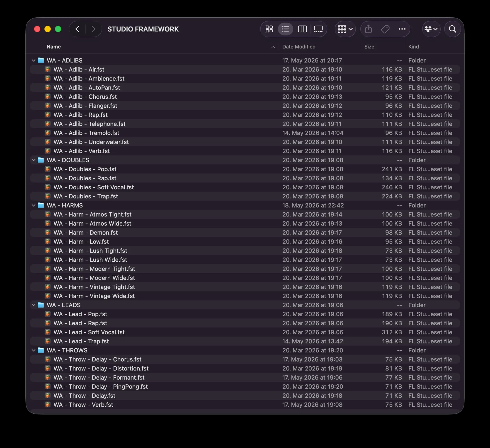The width and height of the screenshot is (490, 448).
Task: Toggle the sort direction arrow in Name column
Action: tap(273, 47)
